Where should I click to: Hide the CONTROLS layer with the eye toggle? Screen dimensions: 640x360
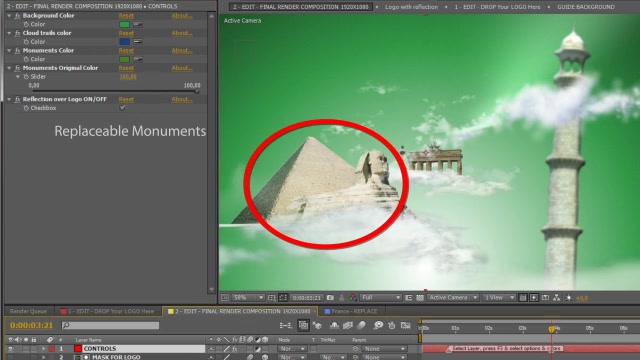coord(11,349)
